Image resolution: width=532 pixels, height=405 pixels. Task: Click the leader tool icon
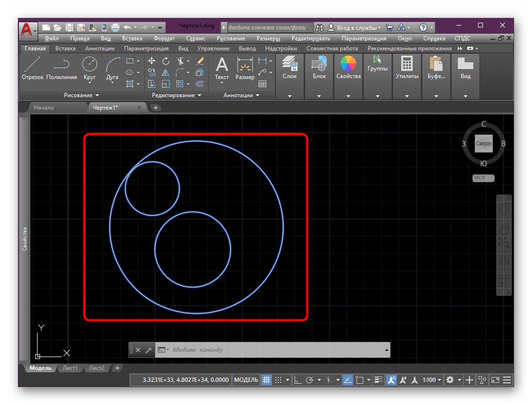[262, 72]
